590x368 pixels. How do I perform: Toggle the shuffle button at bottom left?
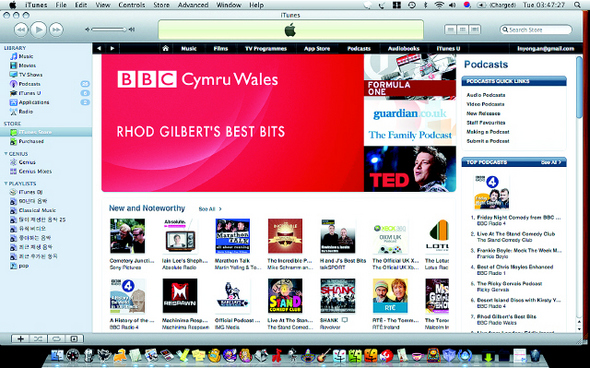[x=38, y=339]
